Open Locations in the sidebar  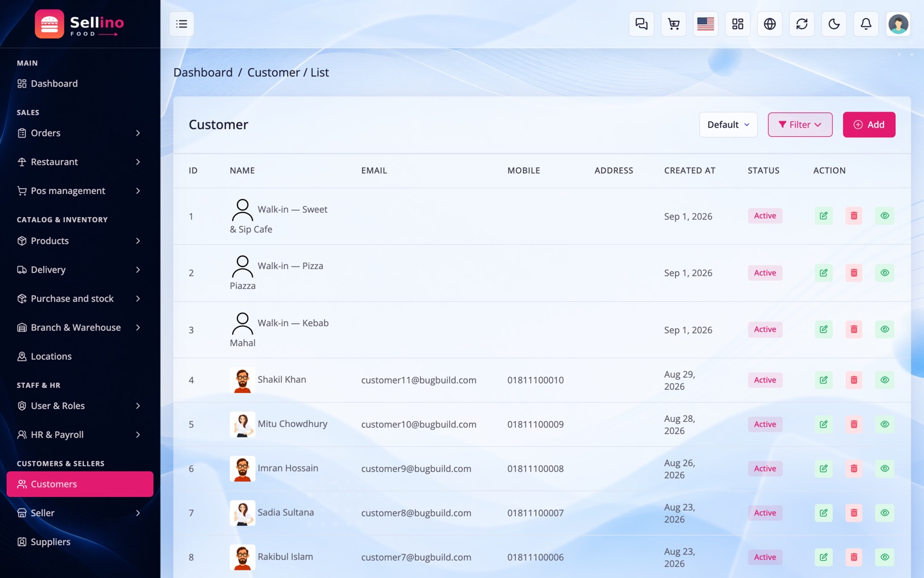pos(80,356)
